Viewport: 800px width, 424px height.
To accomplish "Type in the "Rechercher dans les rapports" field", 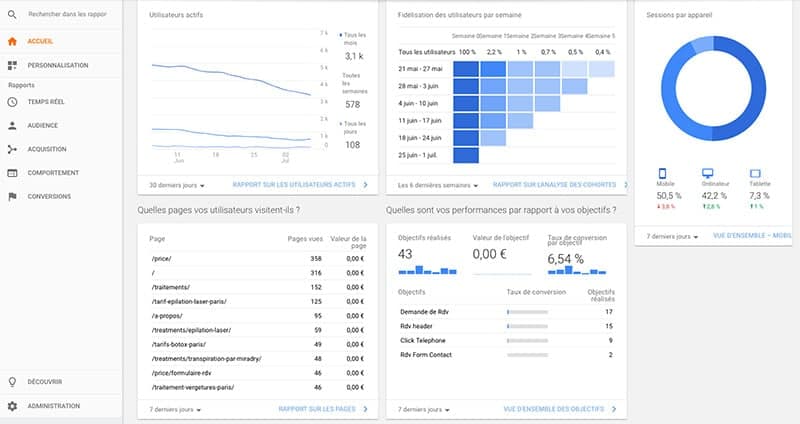I will [x=68, y=15].
